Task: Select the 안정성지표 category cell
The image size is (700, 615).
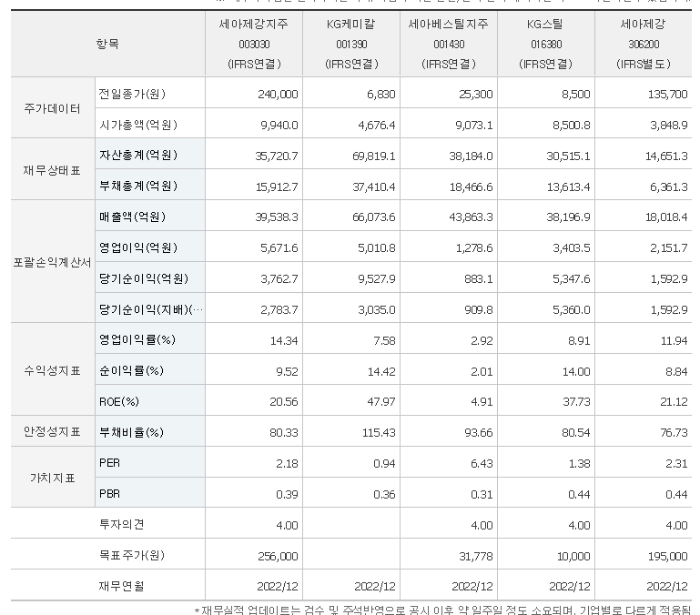Action: click(x=53, y=431)
